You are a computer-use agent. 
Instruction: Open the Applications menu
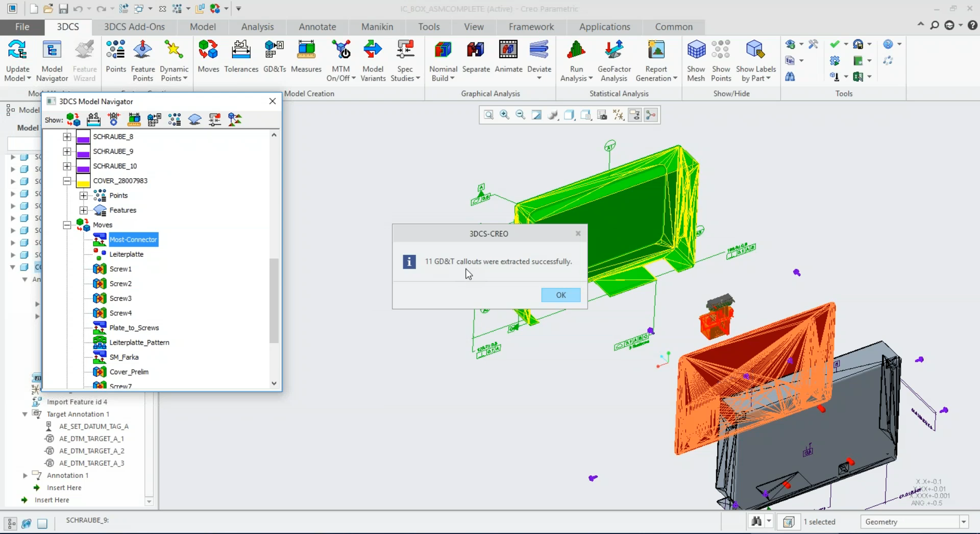tap(604, 27)
